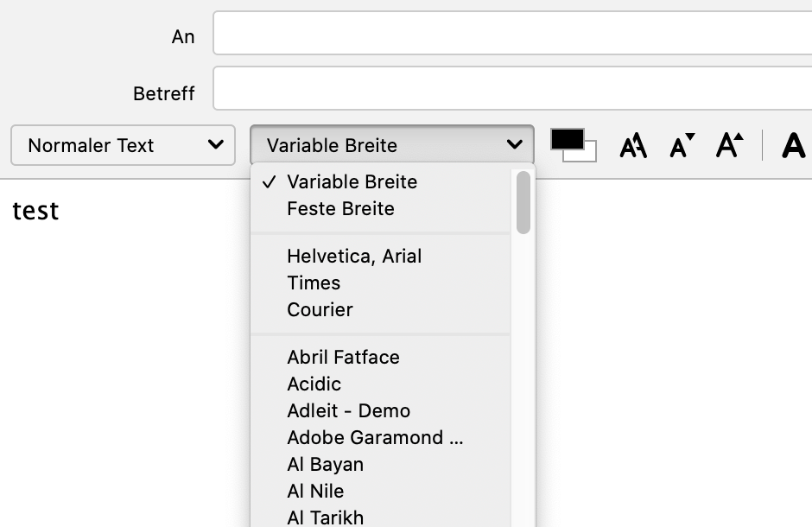Viewport: 812px width, 527px height.
Task: Choose Adobe Garamond font entry
Action: pos(375,438)
